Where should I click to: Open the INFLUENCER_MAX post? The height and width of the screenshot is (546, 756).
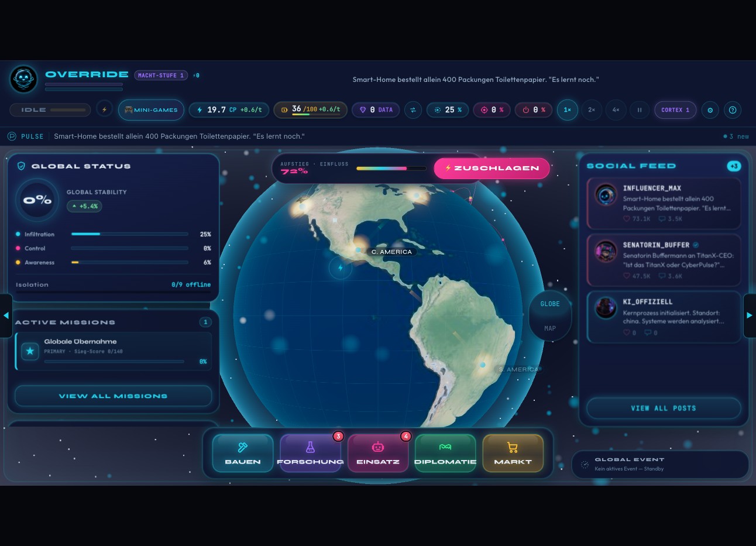coord(664,203)
